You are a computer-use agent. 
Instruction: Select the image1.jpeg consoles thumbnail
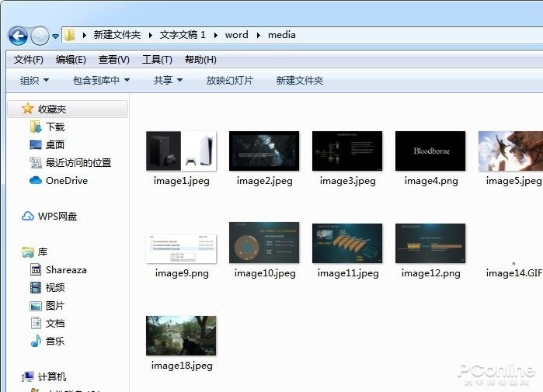point(181,151)
